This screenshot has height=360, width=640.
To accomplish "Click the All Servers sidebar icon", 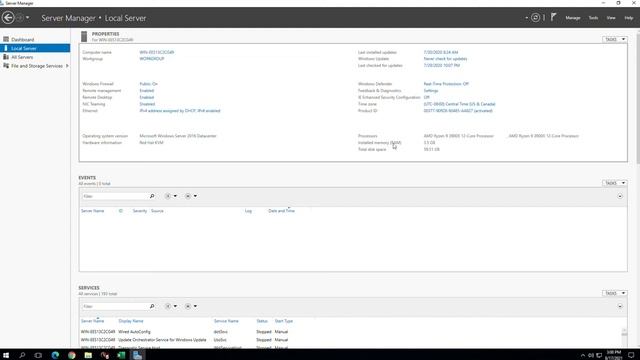I will (x=6, y=57).
